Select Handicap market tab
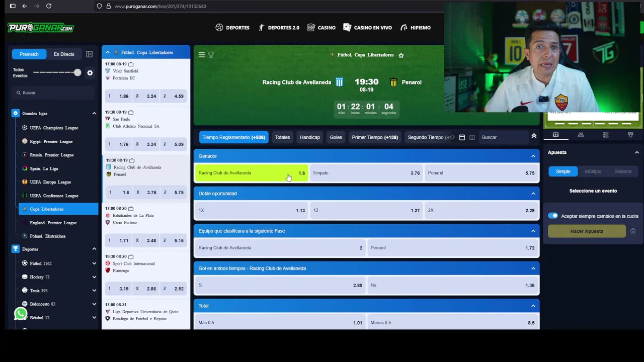The image size is (644, 362). 310,137
